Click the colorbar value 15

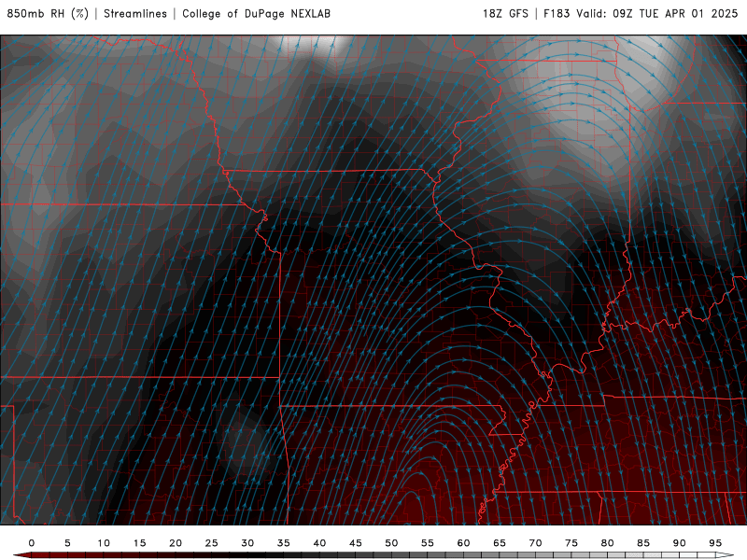139,543
